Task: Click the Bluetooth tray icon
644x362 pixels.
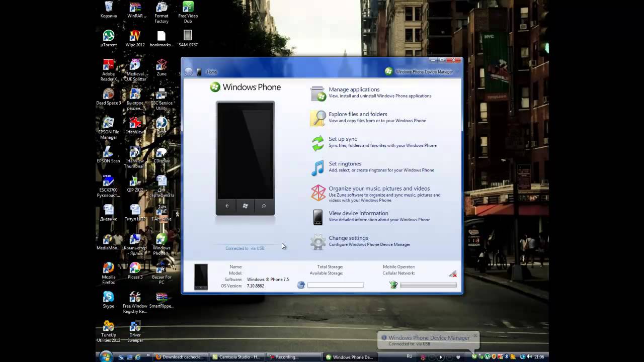Action: point(507,357)
